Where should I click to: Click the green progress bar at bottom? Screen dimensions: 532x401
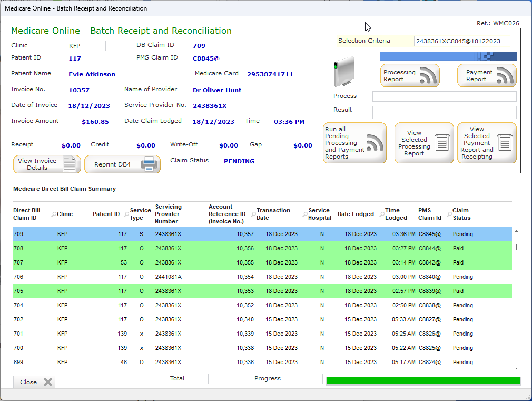[x=423, y=381]
